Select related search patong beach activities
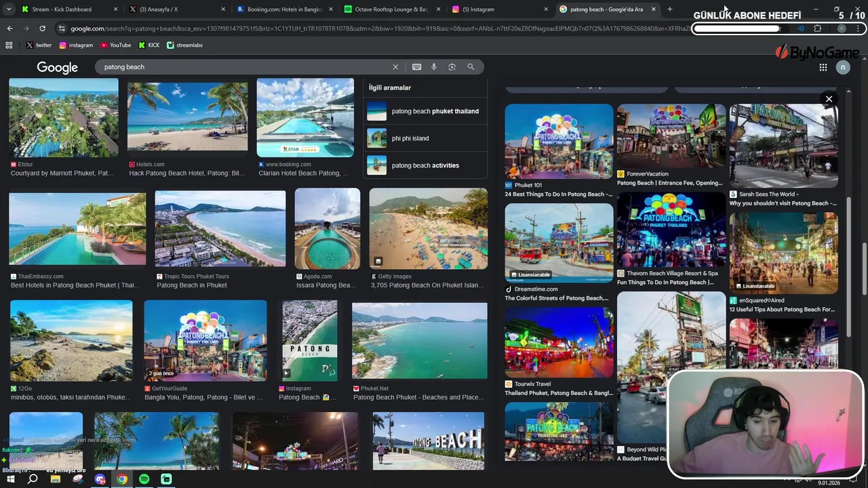This screenshot has height=488, width=868. coord(425,165)
